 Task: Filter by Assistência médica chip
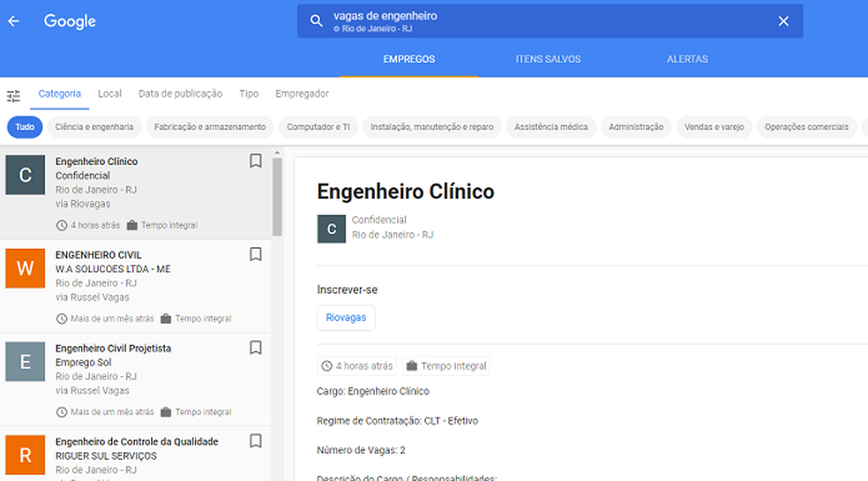[x=550, y=127]
